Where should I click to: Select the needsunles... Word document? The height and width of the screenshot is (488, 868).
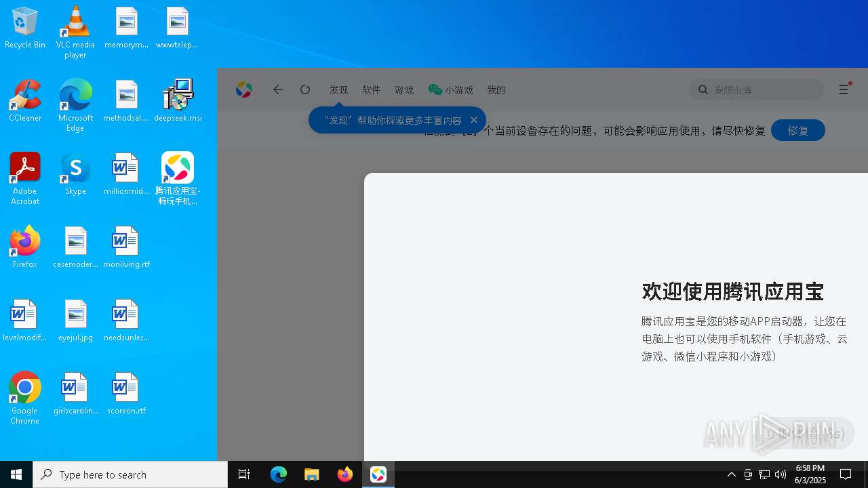pos(126,320)
